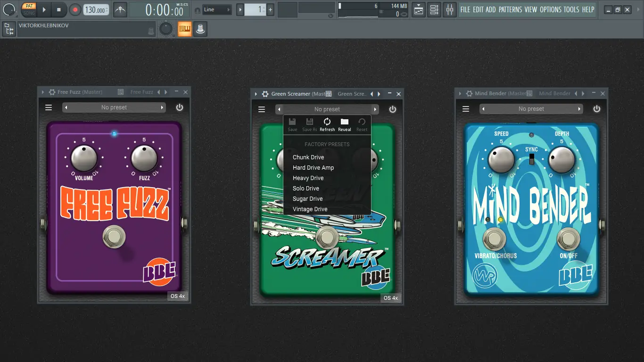
Task: Open the mixer icon
Action: click(x=450, y=9)
